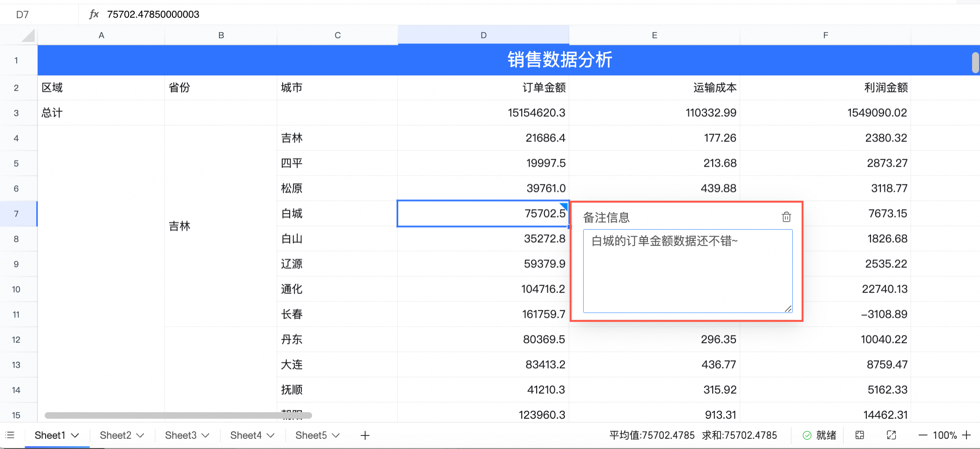Delete the note with the trash icon
The height and width of the screenshot is (449, 980).
click(x=786, y=217)
